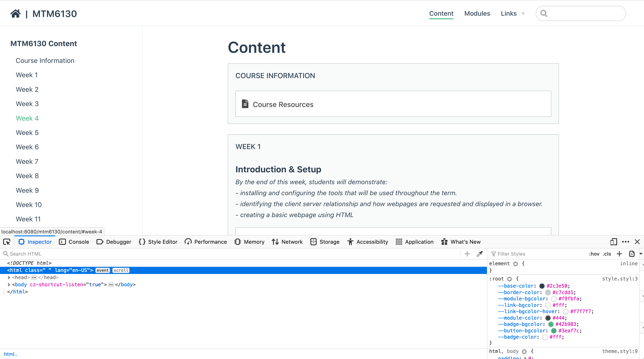Click the Console panel icon
644x359 pixels.
point(62,242)
